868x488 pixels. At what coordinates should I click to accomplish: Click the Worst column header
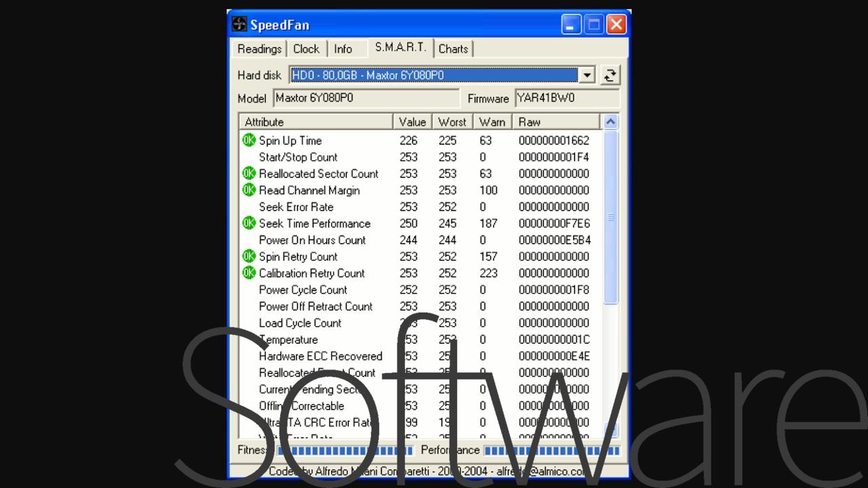[x=452, y=122]
